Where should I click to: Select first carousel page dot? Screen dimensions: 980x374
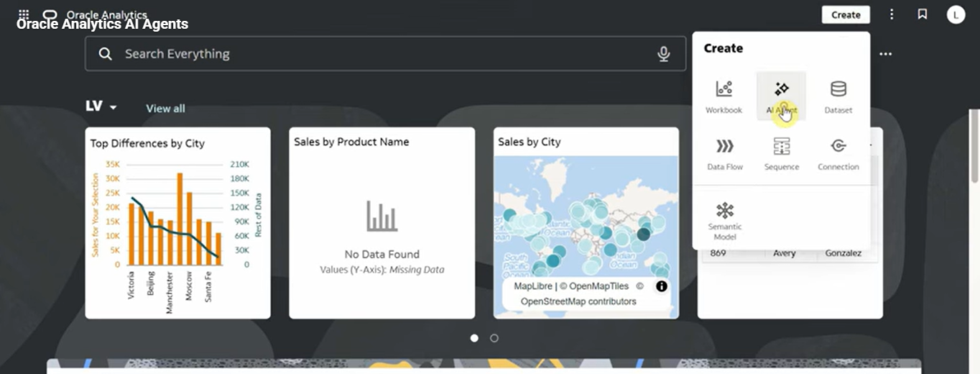pyautogui.click(x=474, y=338)
